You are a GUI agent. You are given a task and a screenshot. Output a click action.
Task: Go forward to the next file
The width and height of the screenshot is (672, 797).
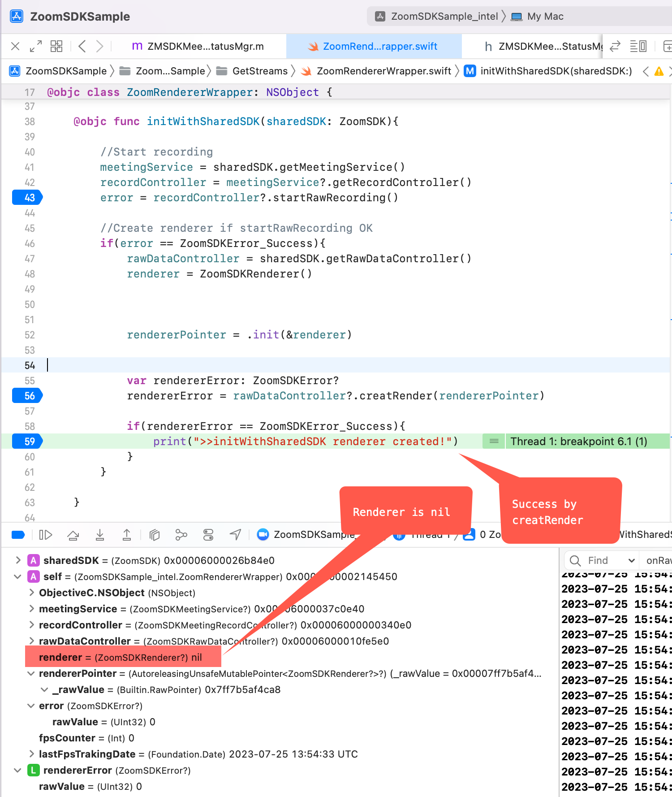tap(99, 46)
